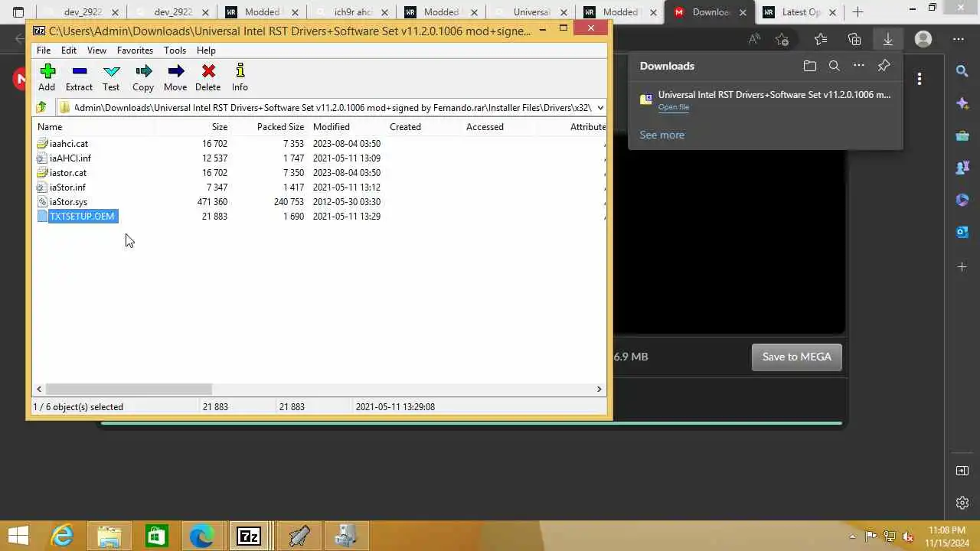Screen dimensions: 980x551
Task: Click the Add toolbar icon in 7-Zip
Action: point(47,77)
